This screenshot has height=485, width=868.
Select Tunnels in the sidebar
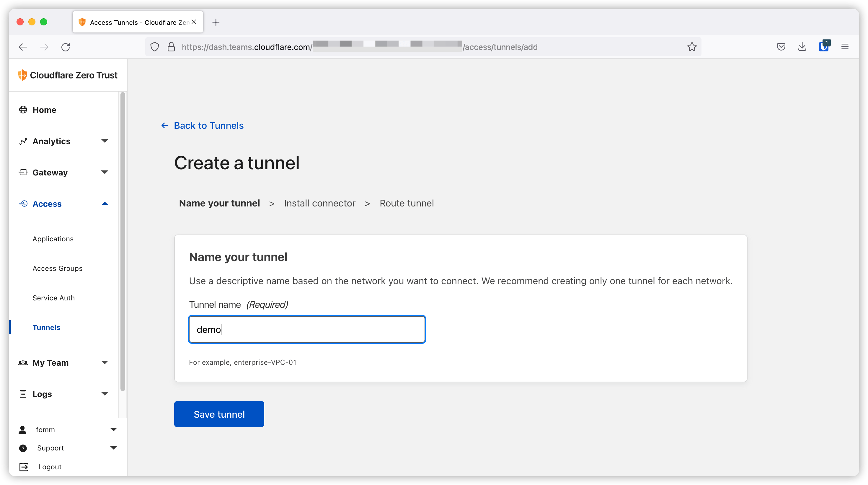coord(47,327)
